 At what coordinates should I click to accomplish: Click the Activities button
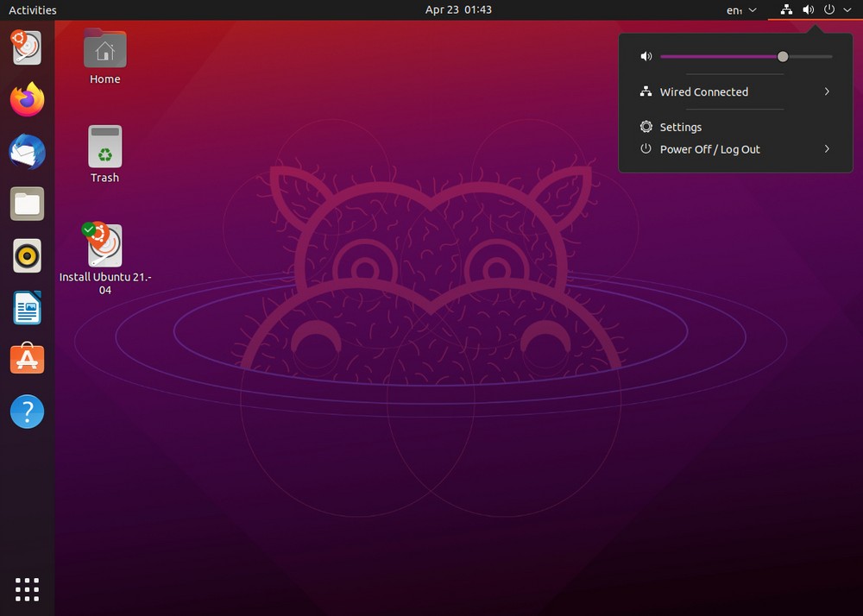pyautogui.click(x=33, y=10)
